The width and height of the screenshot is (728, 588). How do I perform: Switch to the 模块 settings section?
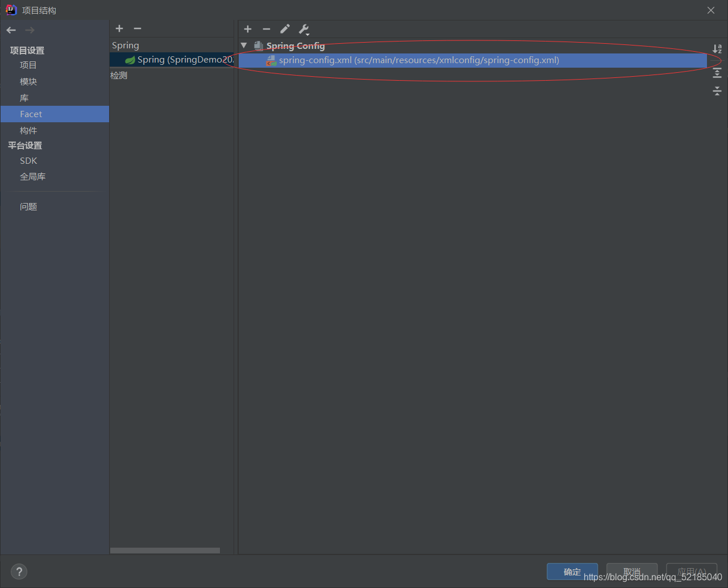click(x=28, y=81)
